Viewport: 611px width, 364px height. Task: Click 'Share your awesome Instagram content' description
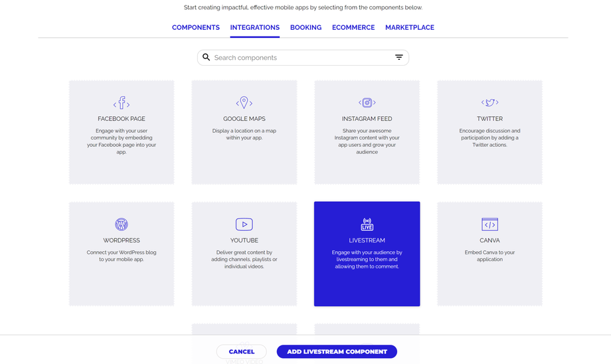(x=367, y=141)
